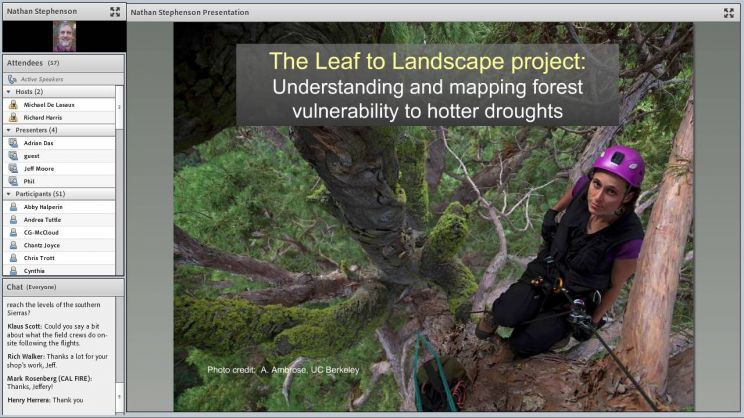
Task: Select Andrea Tuttle in participants list
Action: tap(59, 220)
